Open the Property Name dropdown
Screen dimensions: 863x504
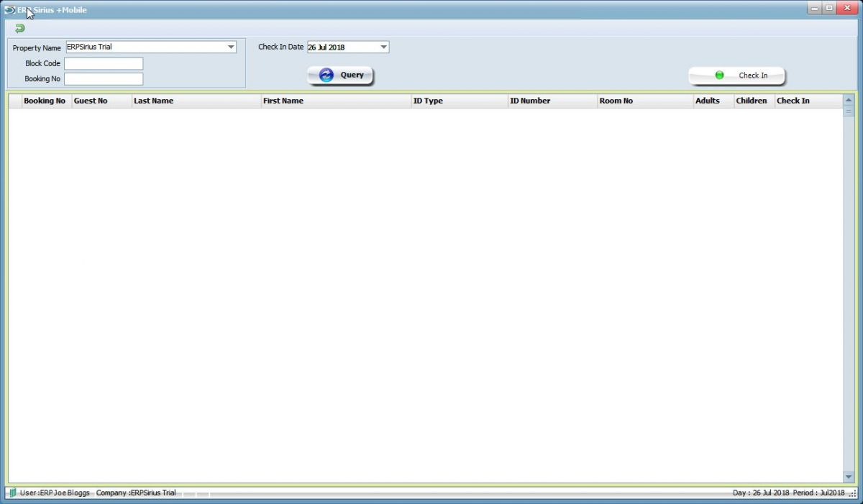coord(231,47)
